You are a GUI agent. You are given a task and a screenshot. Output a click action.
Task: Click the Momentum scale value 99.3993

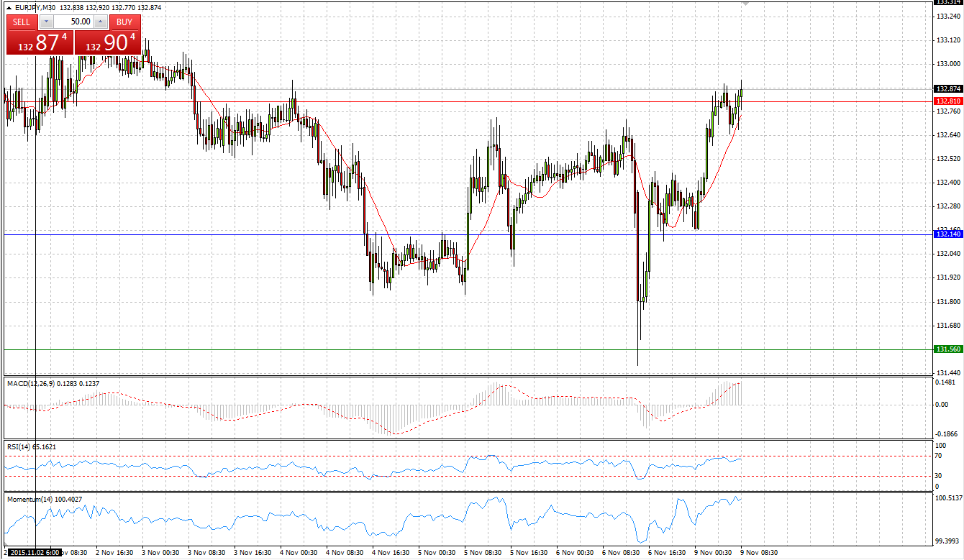(948, 542)
